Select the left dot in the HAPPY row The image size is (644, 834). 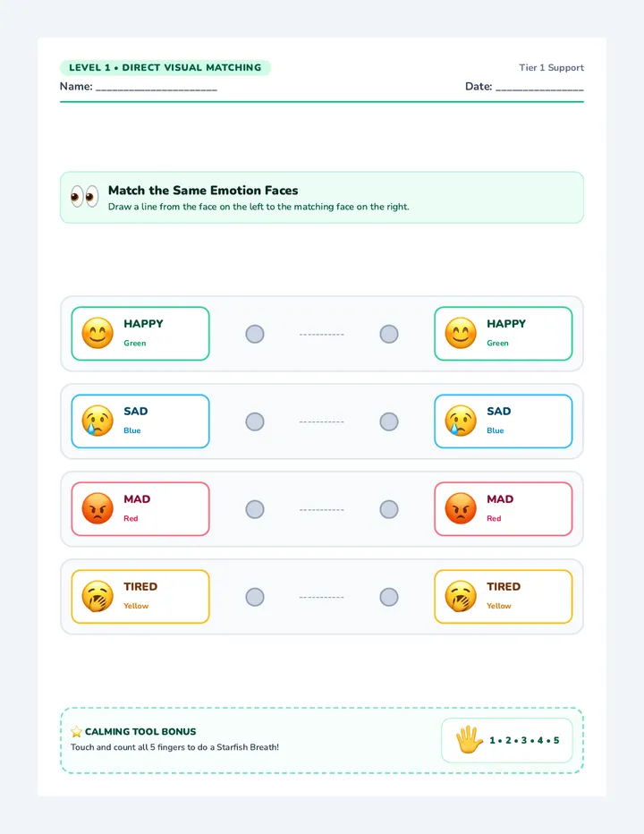[x=255, y=334]
